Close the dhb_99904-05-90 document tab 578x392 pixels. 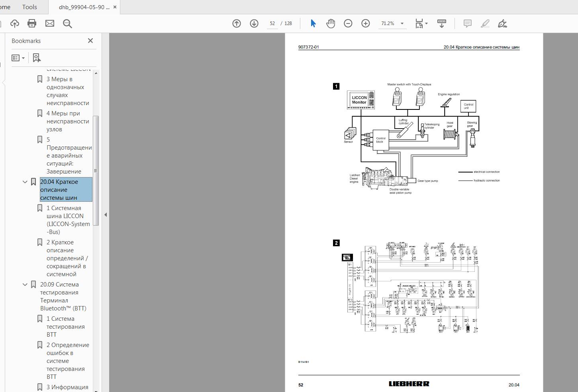[x=115, y=7]
